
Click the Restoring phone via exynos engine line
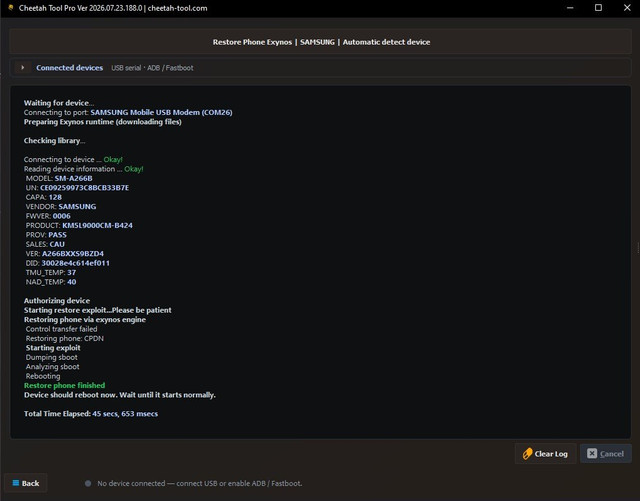[85, 319]
